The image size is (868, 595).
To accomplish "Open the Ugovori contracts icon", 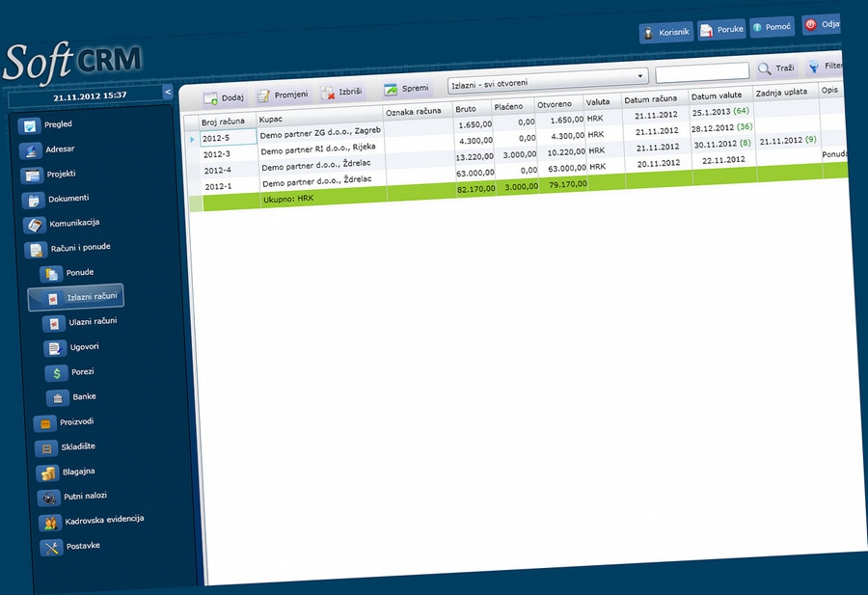I will [55, 348].
